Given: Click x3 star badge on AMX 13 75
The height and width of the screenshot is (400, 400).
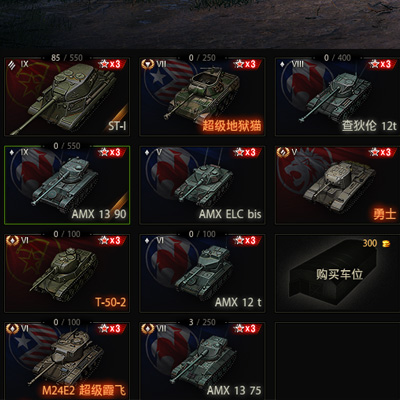Looking at the screenshot, I should point(247,328).
